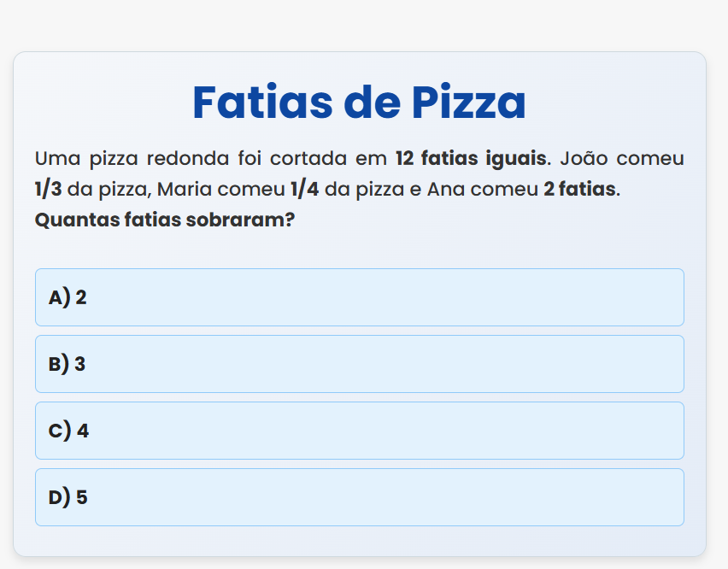728x569 pixels.
Task: Click the word "Uma" starting the problem
Action: click(53, 159)
